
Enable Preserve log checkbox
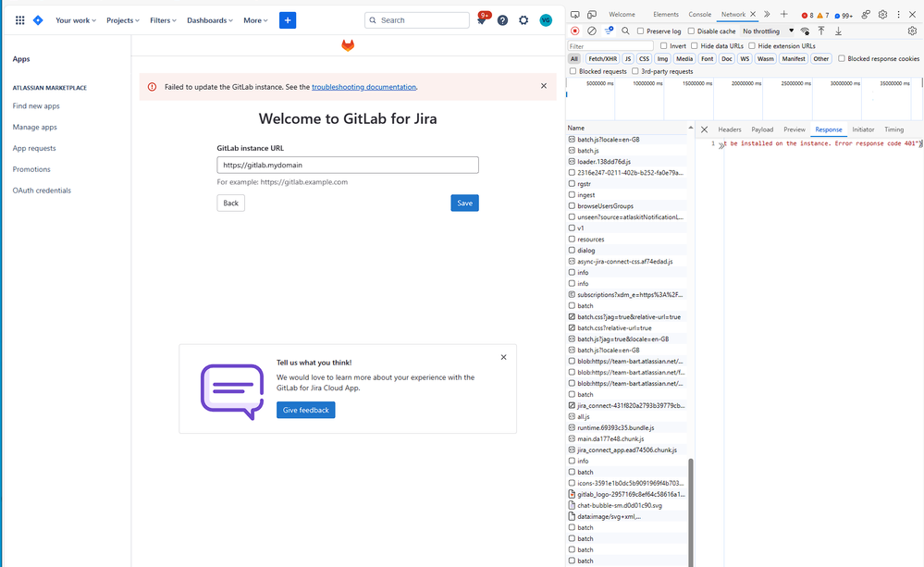(x=641, y=31)
